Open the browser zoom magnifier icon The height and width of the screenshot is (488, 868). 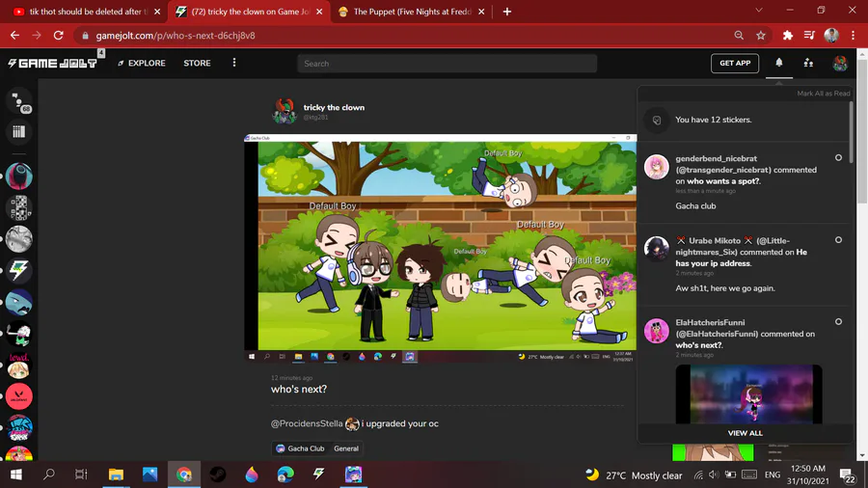tap(739, 36)
